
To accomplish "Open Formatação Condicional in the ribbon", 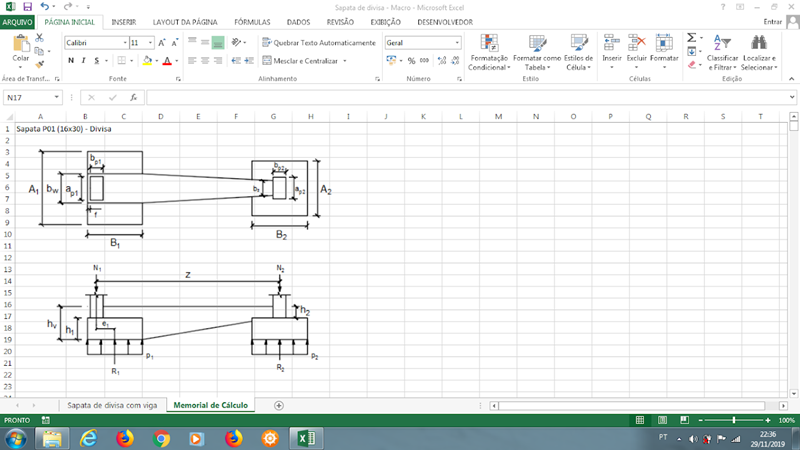I will pyautogui.click(x=489, y=52).
